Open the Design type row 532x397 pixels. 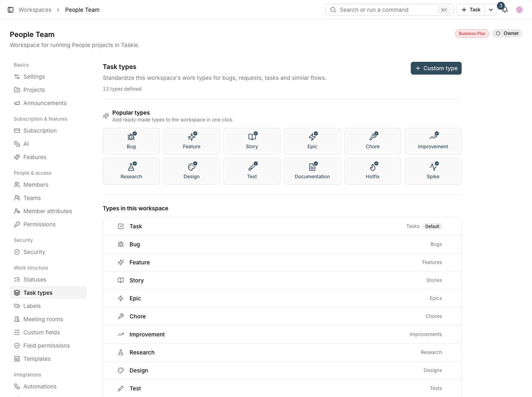tap(282, 370)
